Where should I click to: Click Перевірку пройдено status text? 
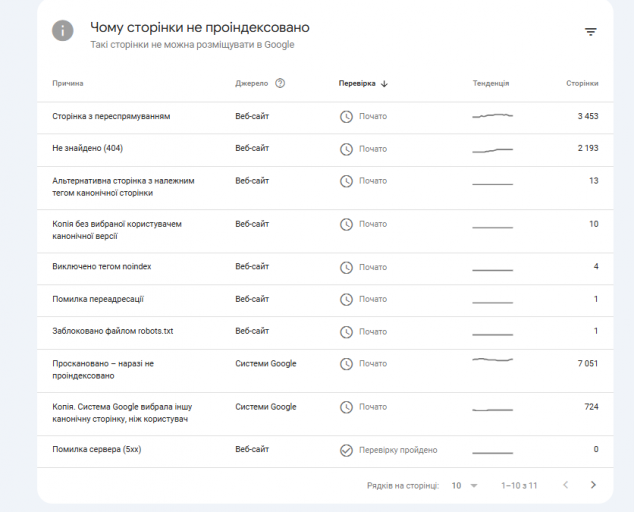click(398, 450)
